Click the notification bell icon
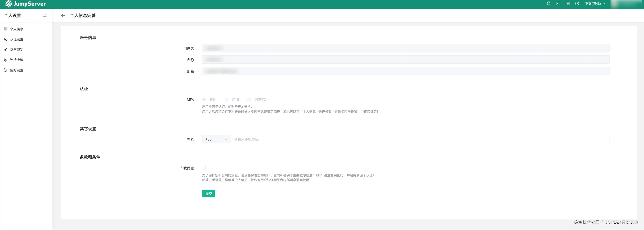 click(548, 4)
